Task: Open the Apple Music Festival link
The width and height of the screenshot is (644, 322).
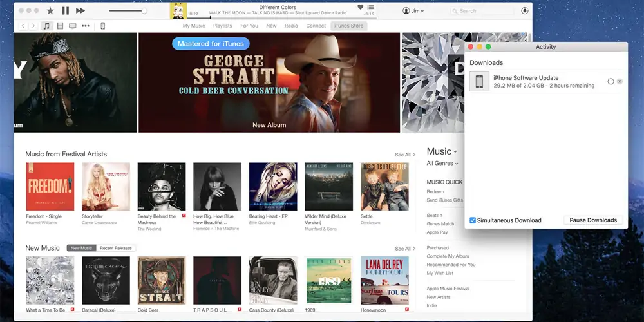Action: click(448, 289)
